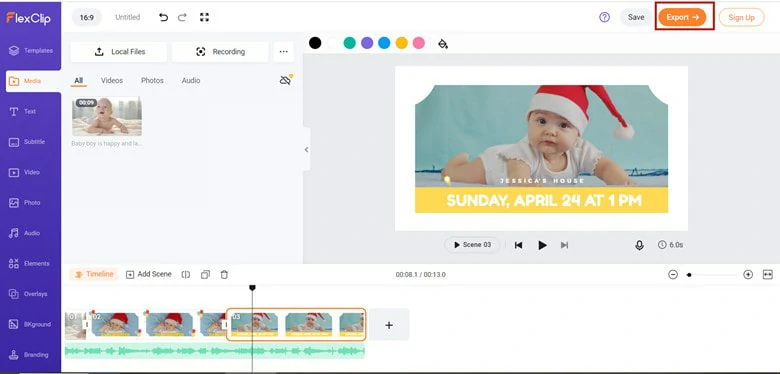Open the Elements sidebar section
Image resolution: width=780 pixels, height=374 pixels.
[30, 264]
